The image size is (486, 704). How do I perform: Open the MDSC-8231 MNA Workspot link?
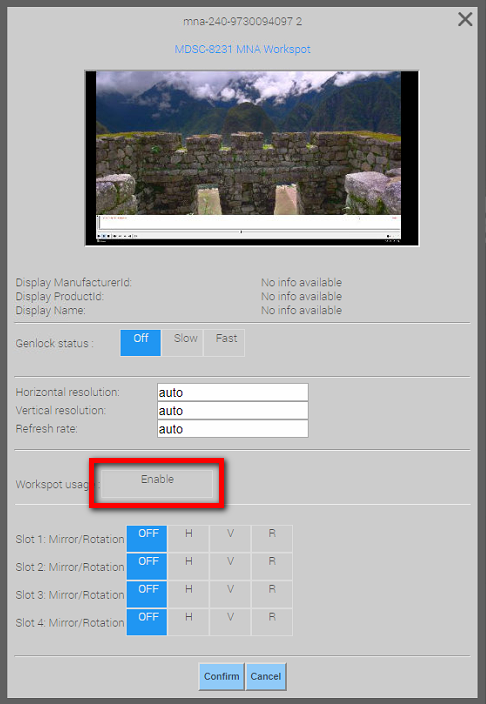tap(243, 49)
